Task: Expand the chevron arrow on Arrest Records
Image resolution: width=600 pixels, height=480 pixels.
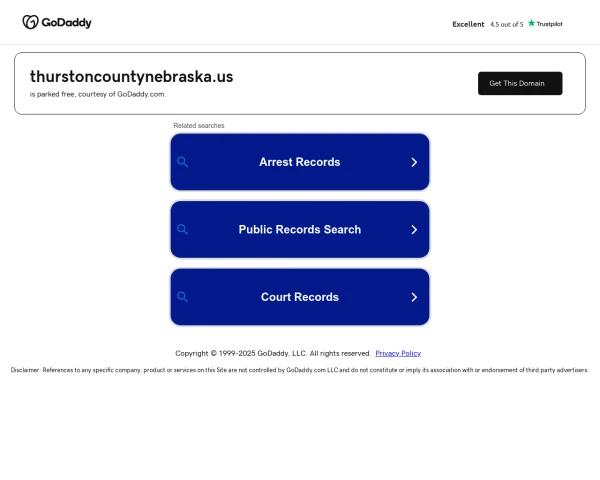Action: pyautogui.click(x=414, y=162)
